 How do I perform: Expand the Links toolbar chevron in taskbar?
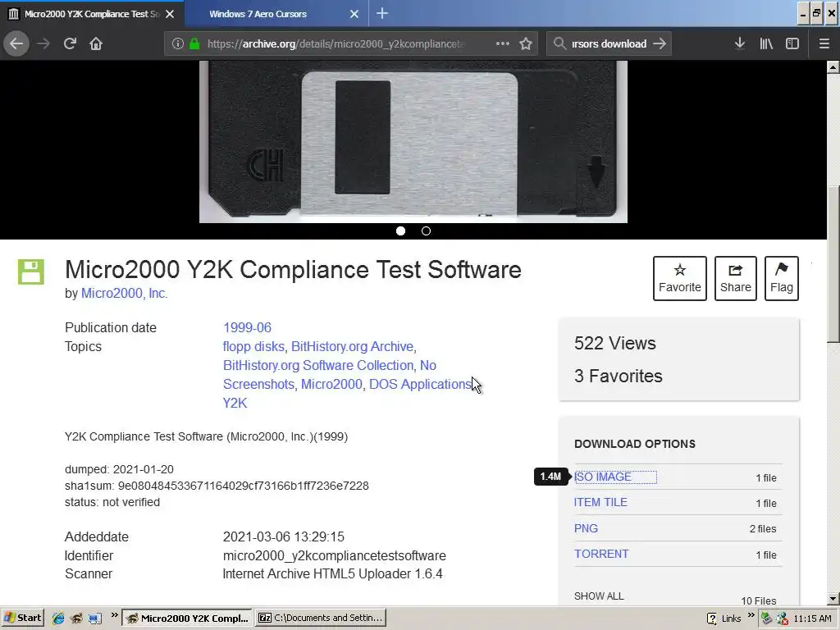click(x=751, y=615)
